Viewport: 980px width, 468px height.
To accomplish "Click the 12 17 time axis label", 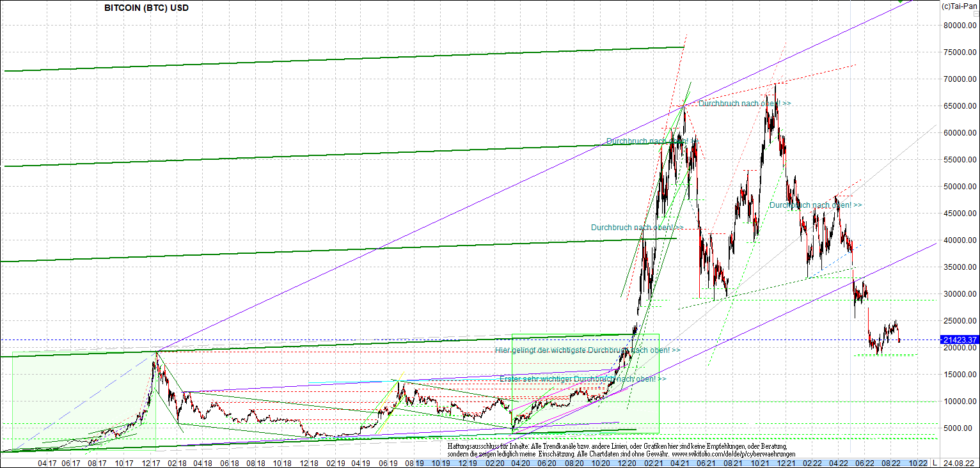I will coord(150,463).
